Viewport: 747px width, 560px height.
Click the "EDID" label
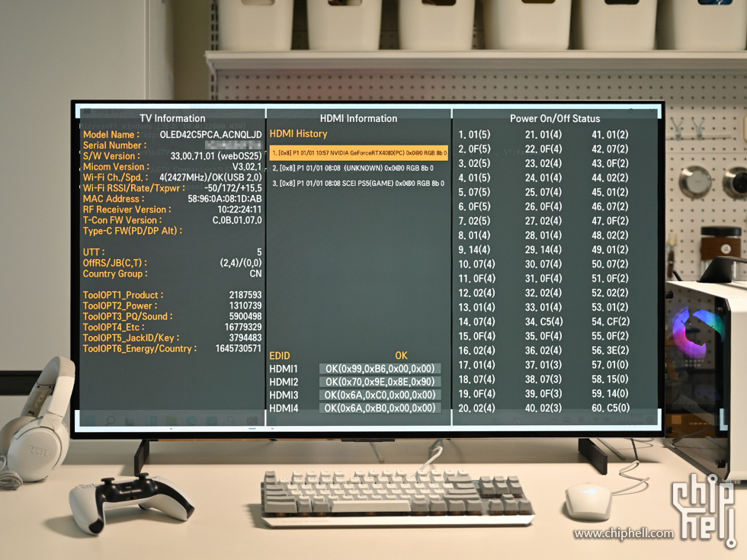(x=279, y=356)
